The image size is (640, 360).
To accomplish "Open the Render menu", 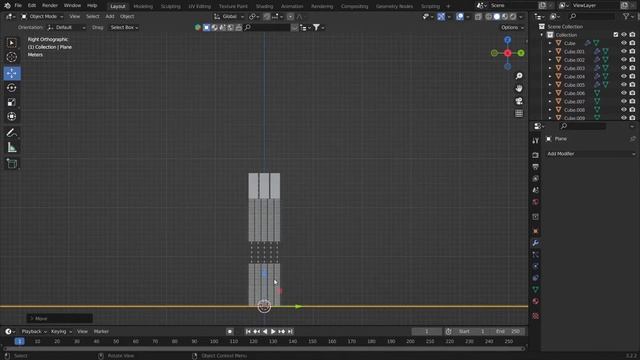I will tap(50, 6).
